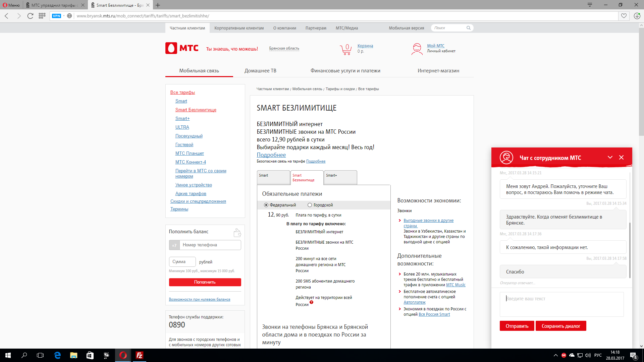The height and width of the screenshot is (362, 644).
Task: Open Возможности при нулевом балансе link
Action: (x=200, y=299)
